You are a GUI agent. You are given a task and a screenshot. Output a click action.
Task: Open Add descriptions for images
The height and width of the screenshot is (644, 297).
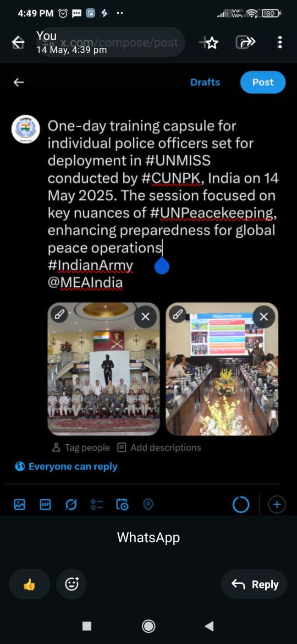[x=159, y=447]
